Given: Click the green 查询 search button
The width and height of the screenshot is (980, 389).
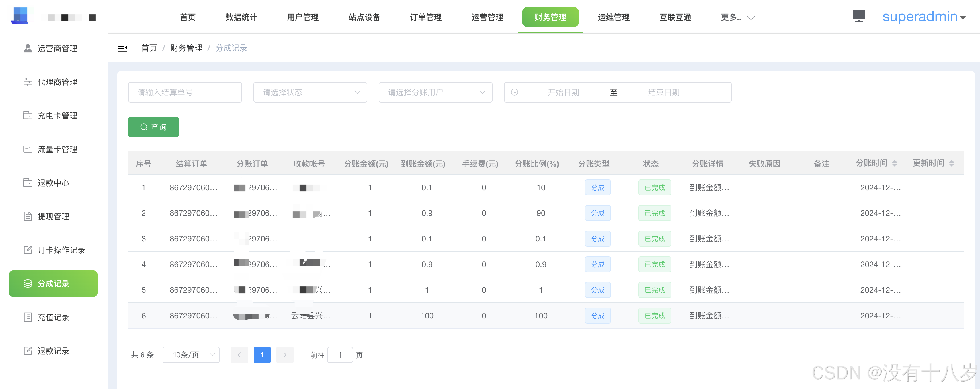Looking at the screenshot, I should click(153, 127).
